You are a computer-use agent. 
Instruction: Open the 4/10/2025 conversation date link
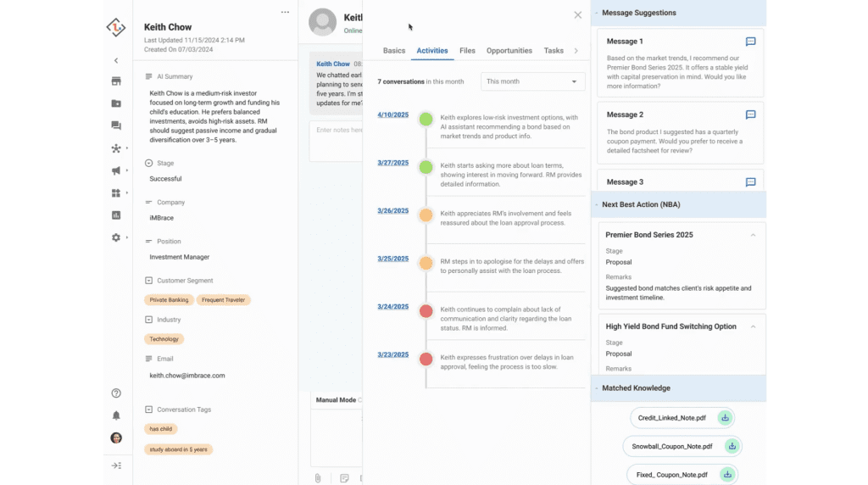392,114
